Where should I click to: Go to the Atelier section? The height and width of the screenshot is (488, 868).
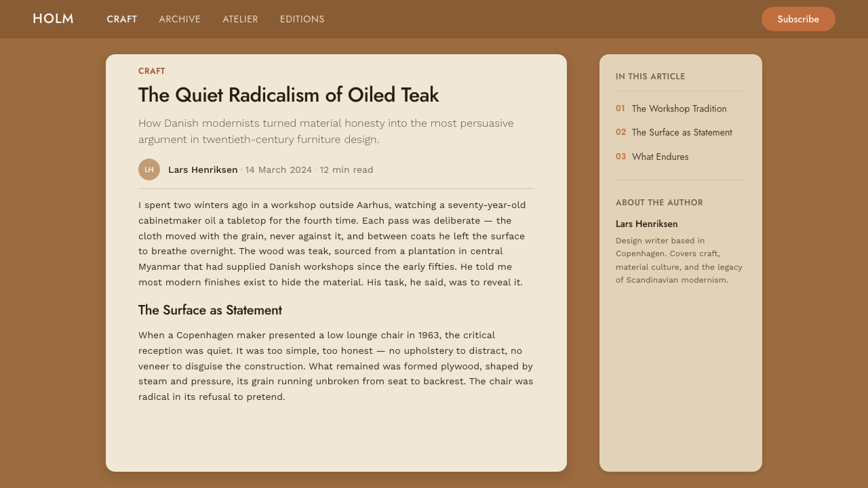click(x=240, y=19)
